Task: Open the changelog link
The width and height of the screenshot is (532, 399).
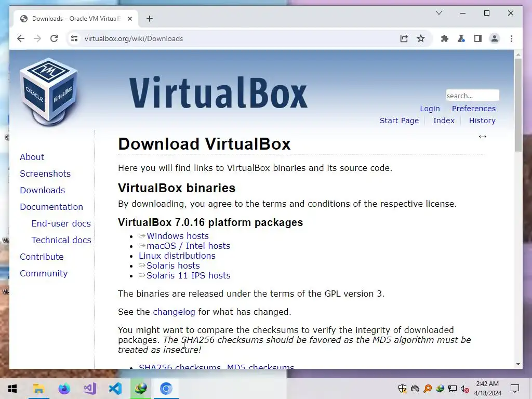Action: (x=174, y=312)
